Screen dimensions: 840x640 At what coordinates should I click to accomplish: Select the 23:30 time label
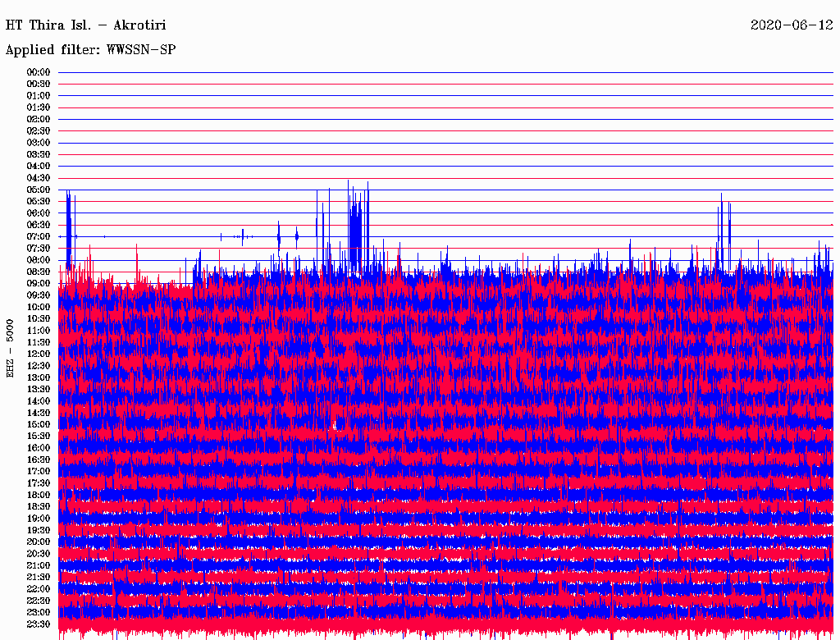(39, 624)
